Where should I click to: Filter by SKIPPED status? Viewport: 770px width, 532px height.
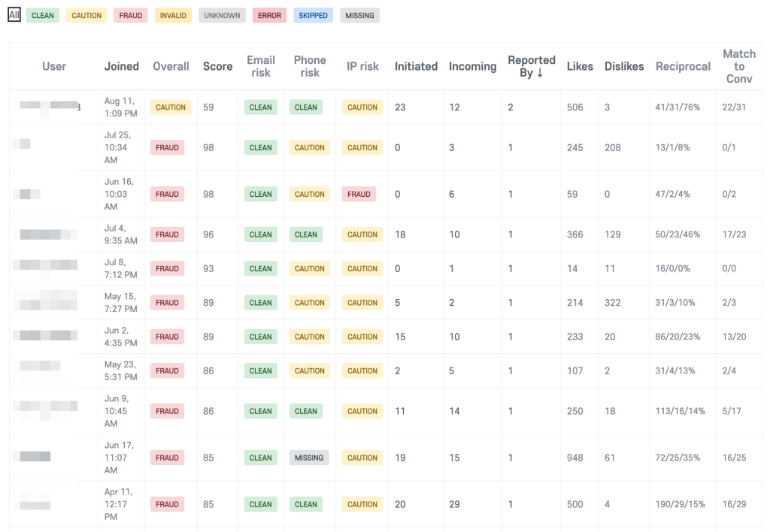(314, 15)
